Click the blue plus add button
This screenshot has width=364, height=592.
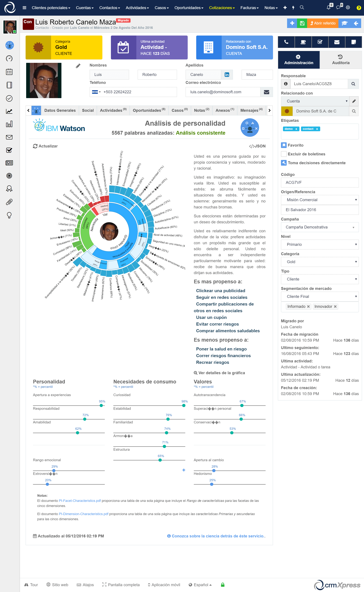point(292,23)
